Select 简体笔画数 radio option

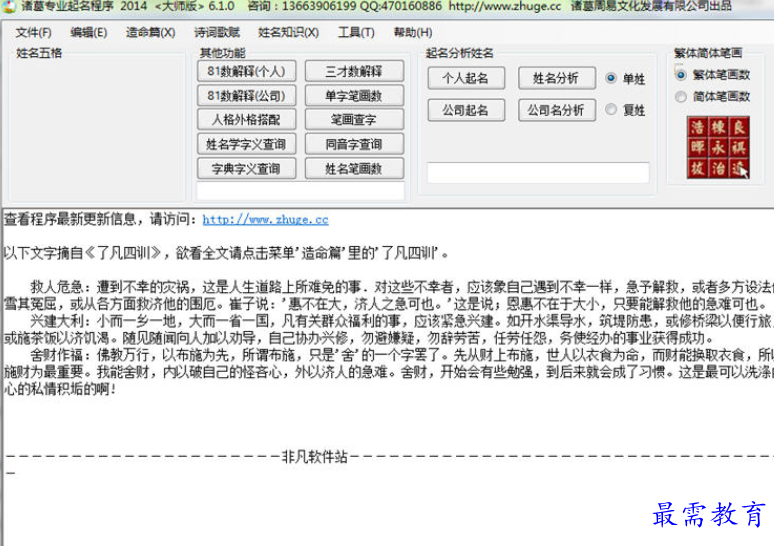coord(712,96)
